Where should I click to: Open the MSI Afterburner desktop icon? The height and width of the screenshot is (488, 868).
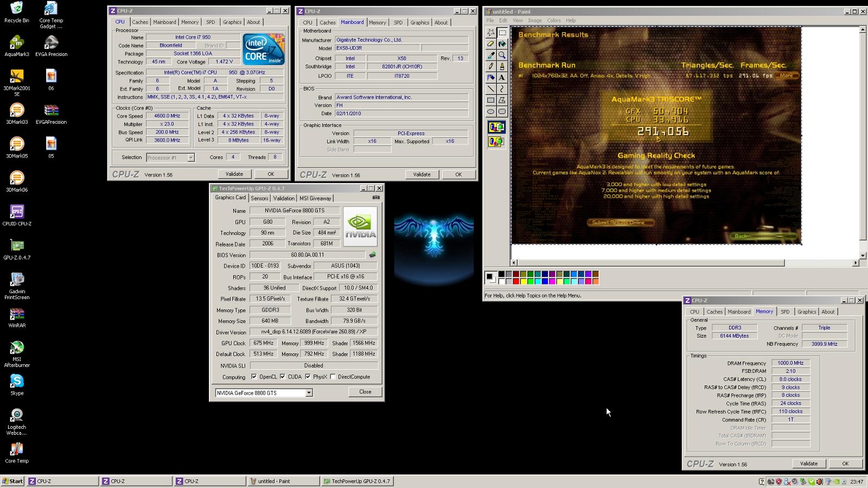[17, 354]
